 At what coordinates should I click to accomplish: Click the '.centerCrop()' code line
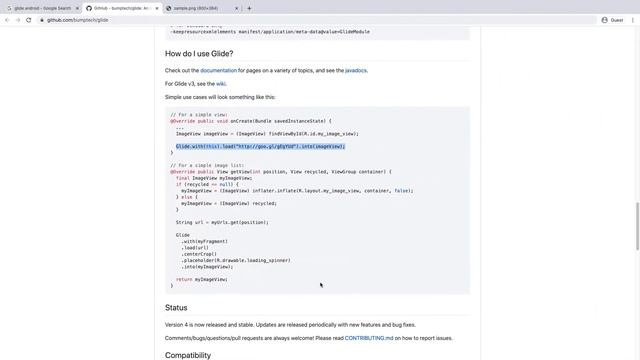tap(199, 254)
